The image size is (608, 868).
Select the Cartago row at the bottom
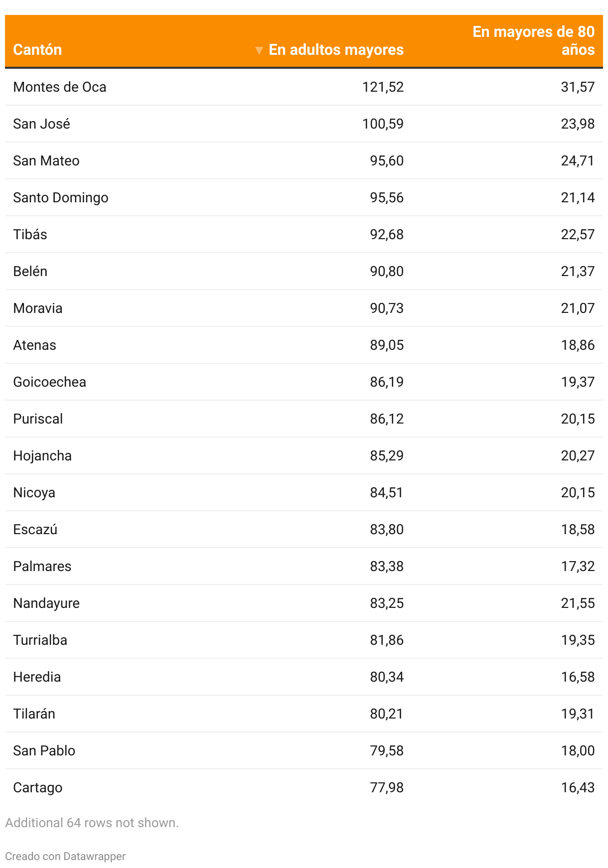coord(37,788)
